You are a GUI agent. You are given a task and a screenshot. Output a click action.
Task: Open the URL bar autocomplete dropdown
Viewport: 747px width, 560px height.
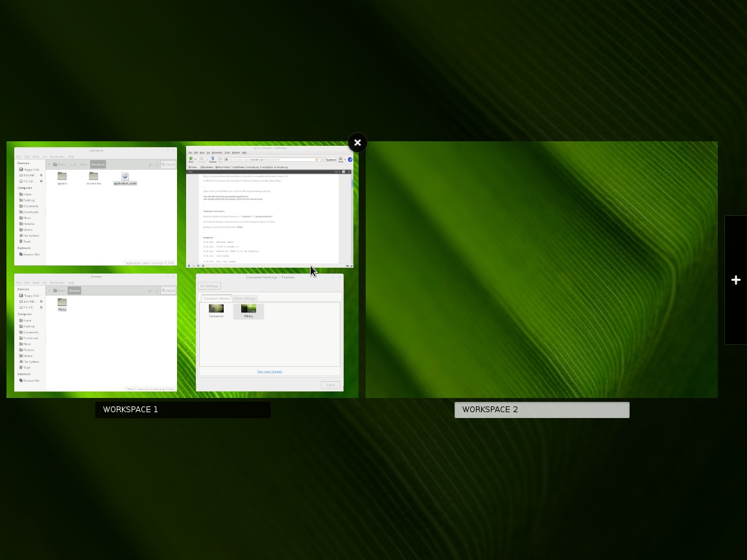pyautogui.click(x=322, y=159)
